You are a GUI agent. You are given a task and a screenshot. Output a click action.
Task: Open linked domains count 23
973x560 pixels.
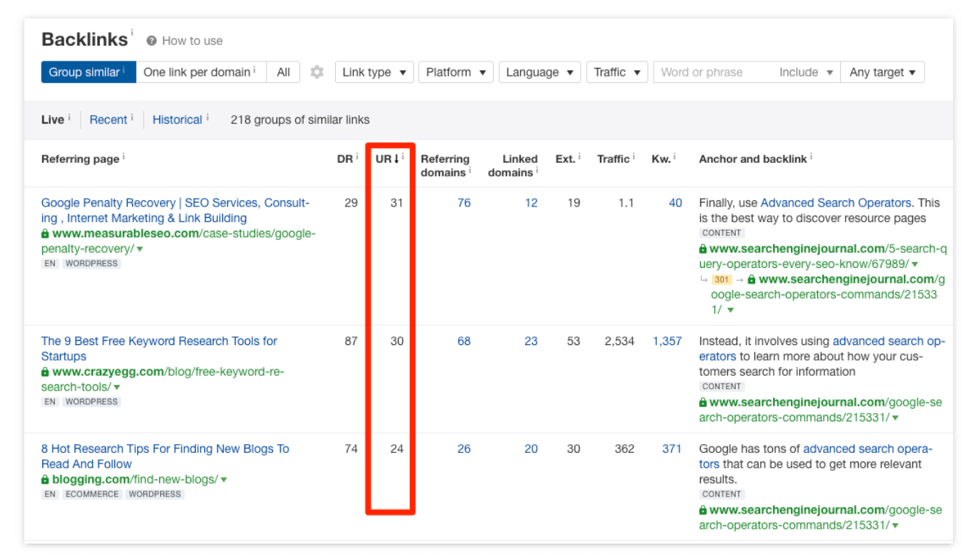point(532,341)
